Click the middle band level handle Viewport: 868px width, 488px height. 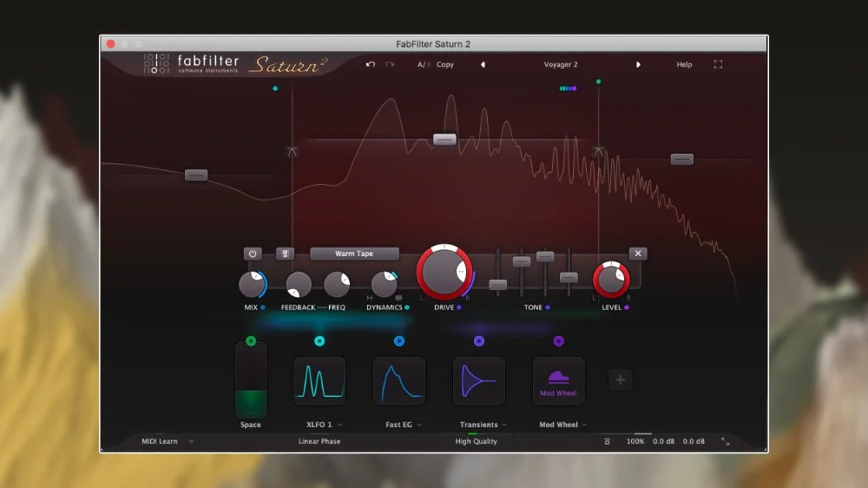point(444,139)
